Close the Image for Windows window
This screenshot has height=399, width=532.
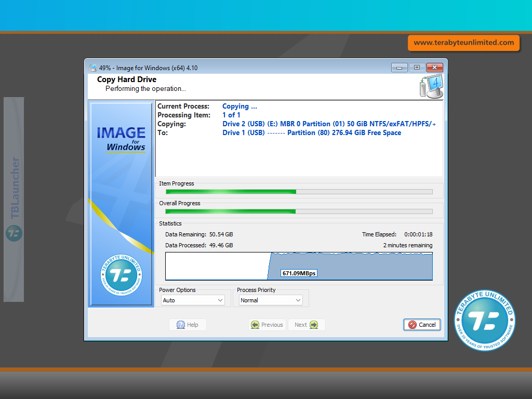(435, 68)
